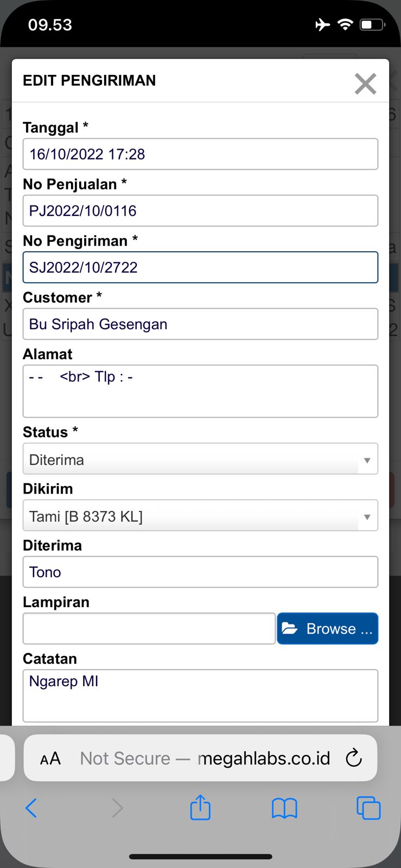Click the empty Lampiran file path box
This screenshot has height=868, width=401.
coord(149,628)
